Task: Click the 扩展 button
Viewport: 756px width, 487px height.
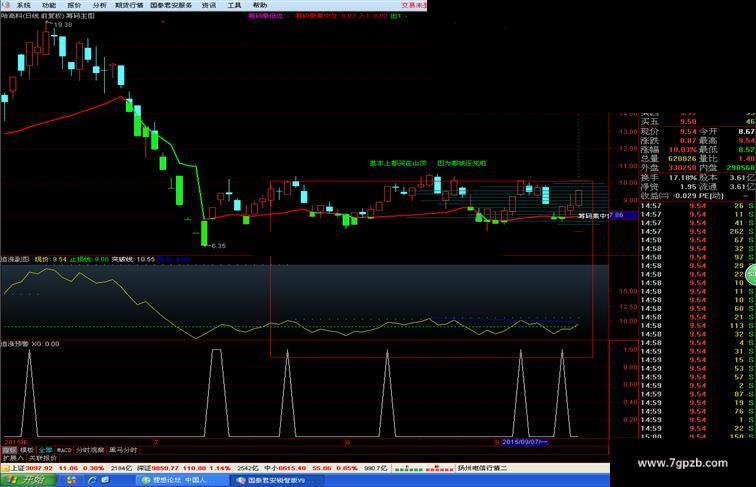Action: (13, 458)
